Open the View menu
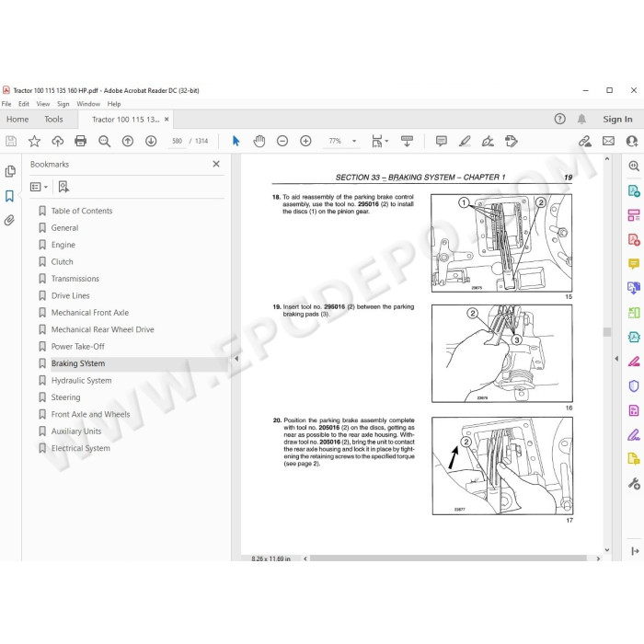 pos(43,104)
